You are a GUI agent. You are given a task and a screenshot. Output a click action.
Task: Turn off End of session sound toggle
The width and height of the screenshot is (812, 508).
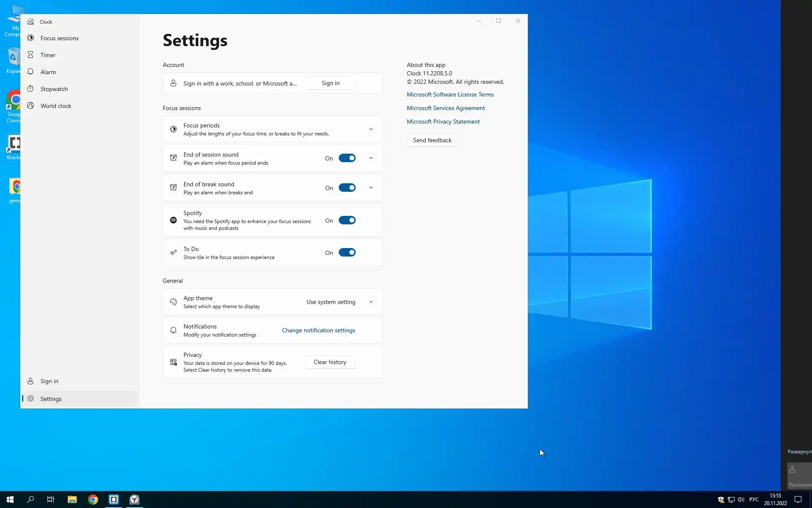347,158
